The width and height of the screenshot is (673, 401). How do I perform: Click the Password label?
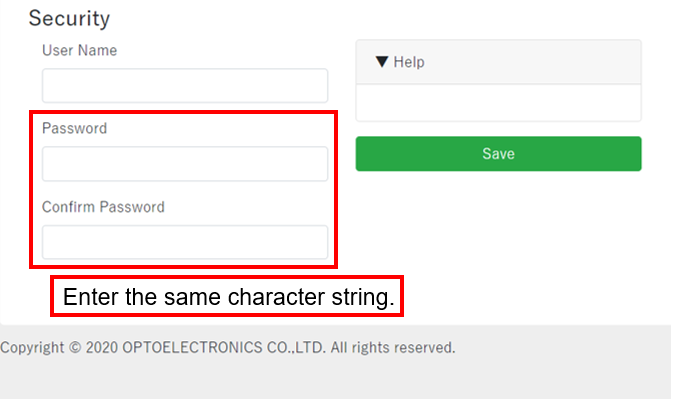tap(74, 128)
